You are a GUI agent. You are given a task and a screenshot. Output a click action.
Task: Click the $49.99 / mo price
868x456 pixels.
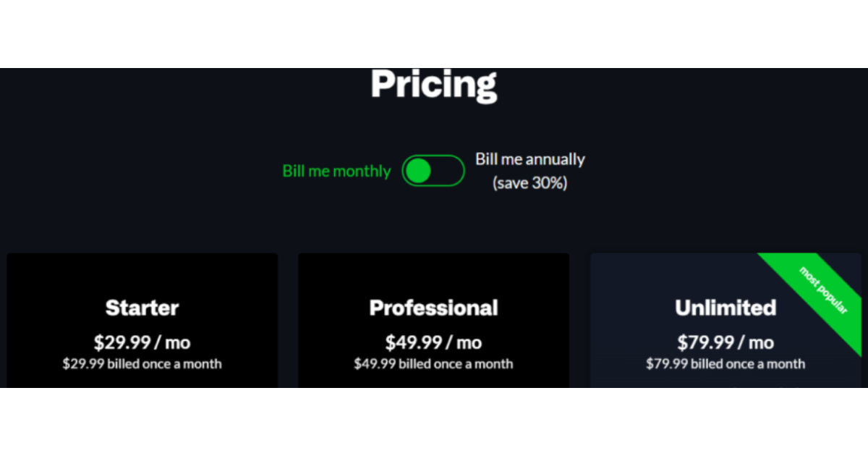coord(433,342)
